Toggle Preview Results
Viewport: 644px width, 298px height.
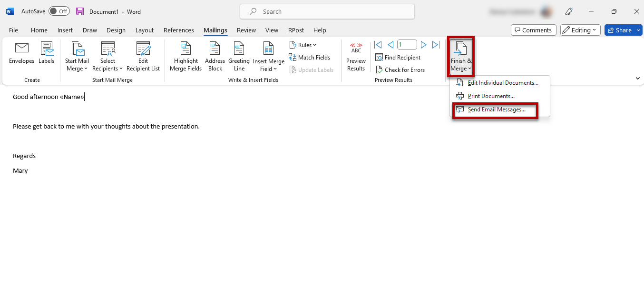(356, 56)
